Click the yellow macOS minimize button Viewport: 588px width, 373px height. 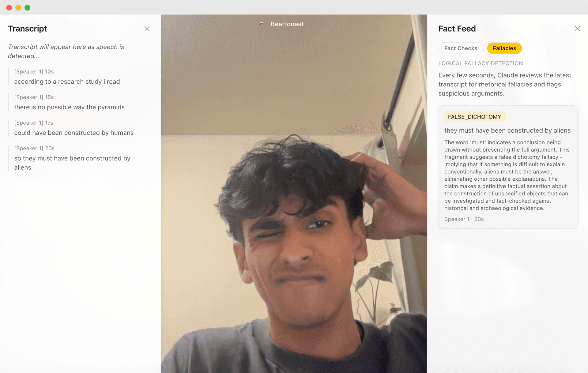point(18,8)
